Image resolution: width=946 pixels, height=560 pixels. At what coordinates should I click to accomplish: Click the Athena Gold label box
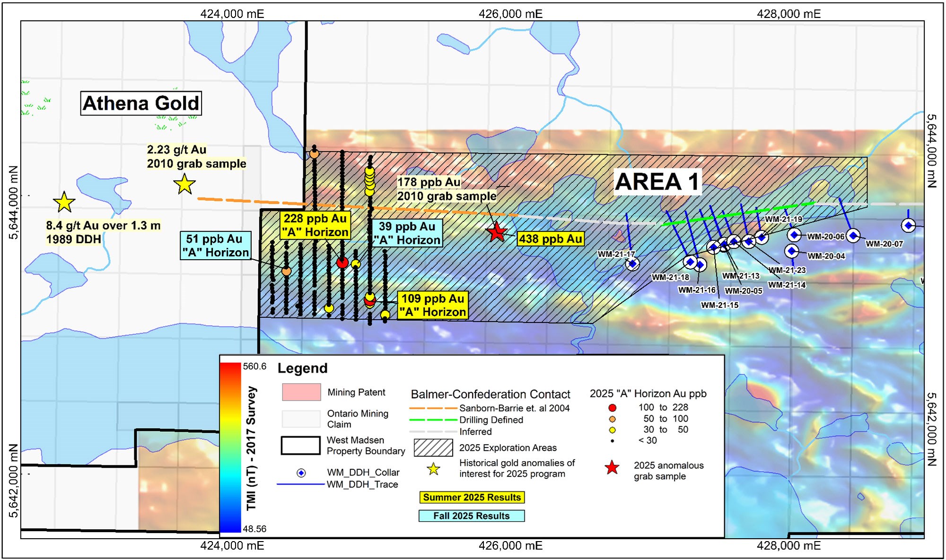[x=141, y=103]
